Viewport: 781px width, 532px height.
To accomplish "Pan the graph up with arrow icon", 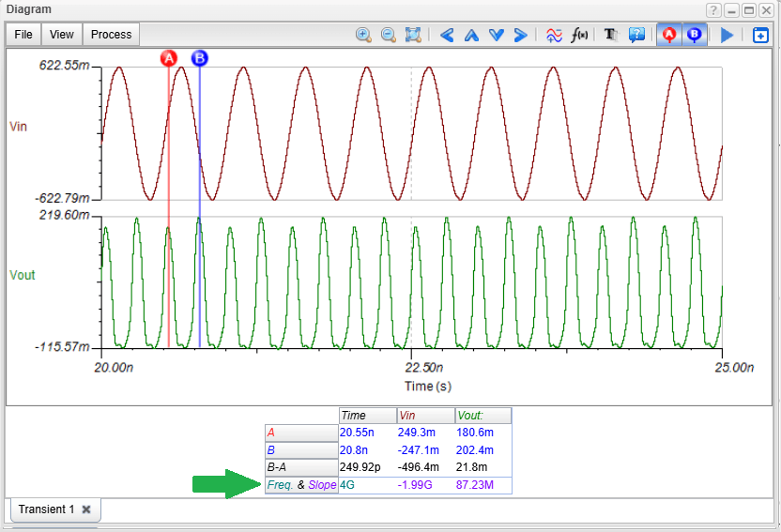I will pyautogui.click(x=471, y=35).
